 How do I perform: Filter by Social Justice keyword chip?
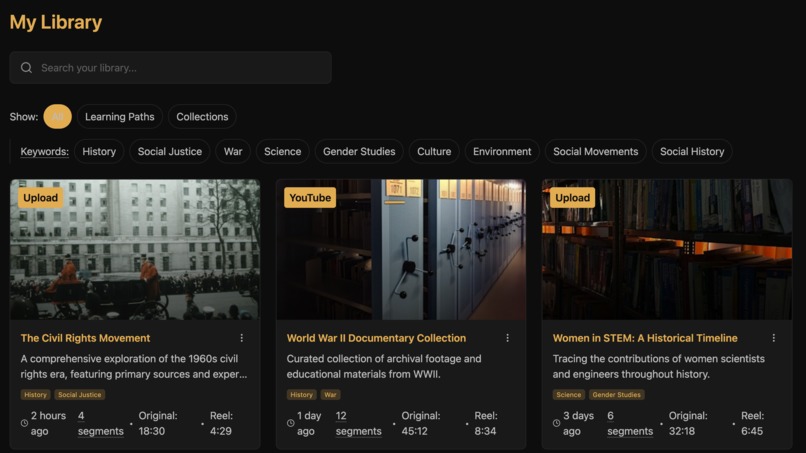click(x=170, y=152)
